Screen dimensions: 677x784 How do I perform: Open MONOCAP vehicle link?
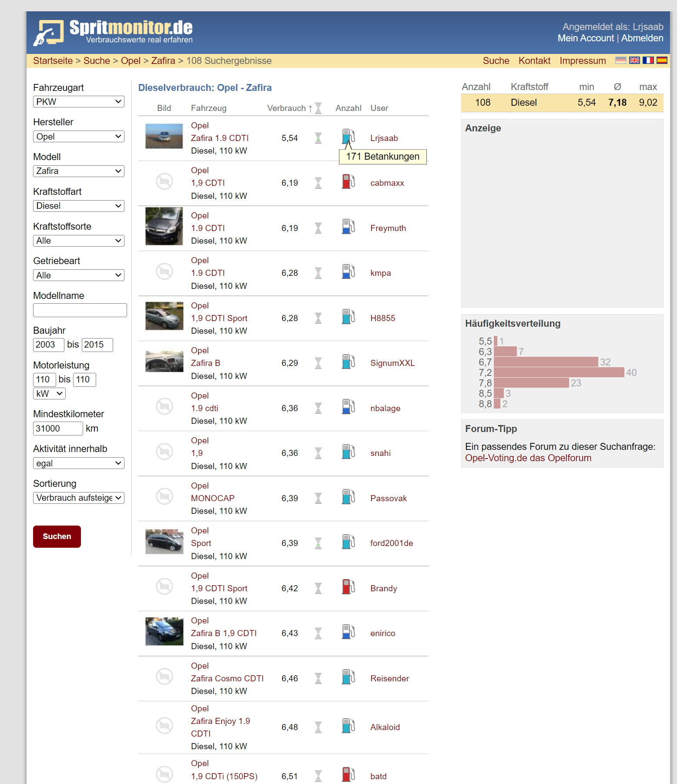[x=213, y=499]
